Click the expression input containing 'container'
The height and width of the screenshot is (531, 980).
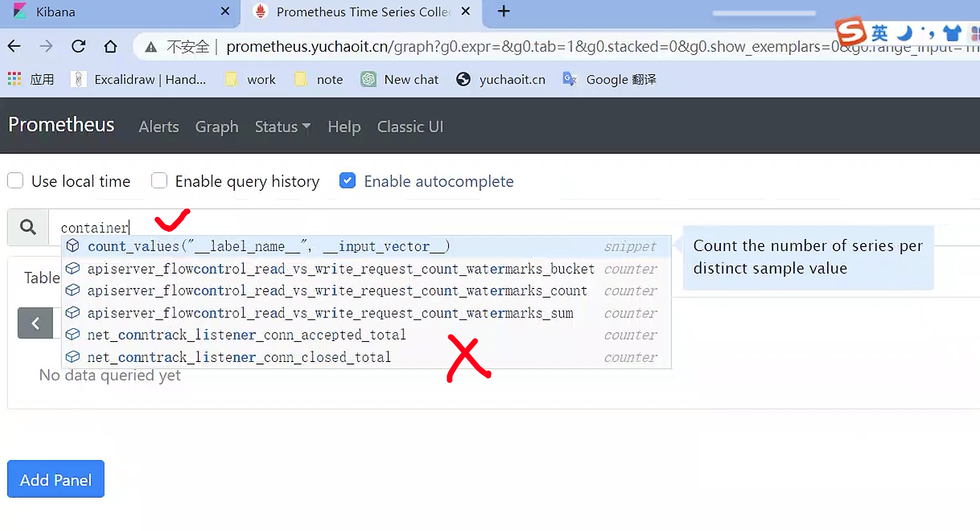(358, 227)
